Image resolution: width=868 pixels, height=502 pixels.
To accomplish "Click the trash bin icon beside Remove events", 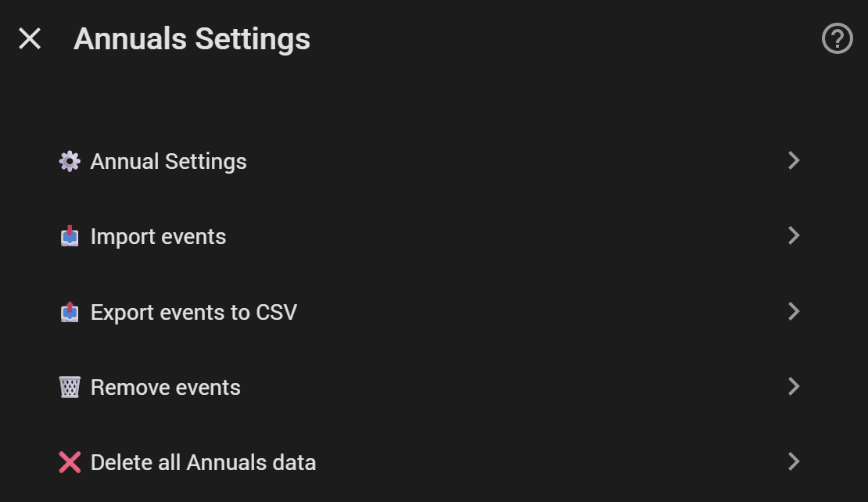I will [x=70, y=387].
